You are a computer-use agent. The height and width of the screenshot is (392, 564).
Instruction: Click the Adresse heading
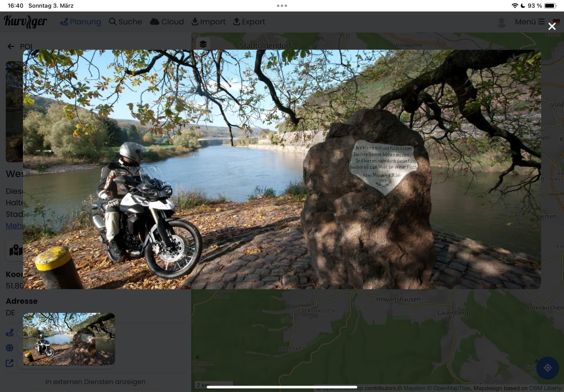coord(22,301)
